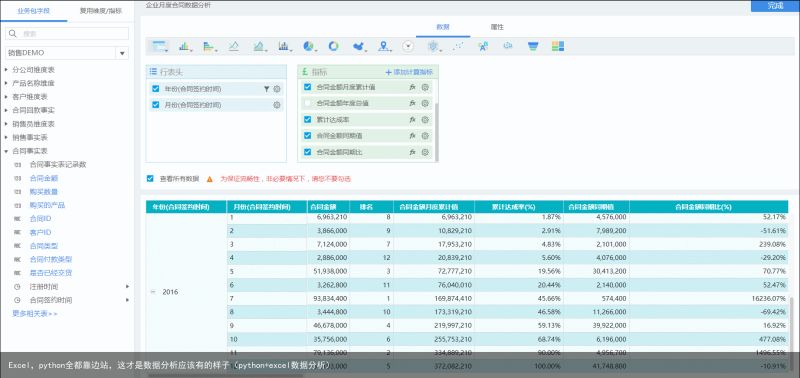Select the gauge dashboard chart icon
800x378 pixels.
408,46
